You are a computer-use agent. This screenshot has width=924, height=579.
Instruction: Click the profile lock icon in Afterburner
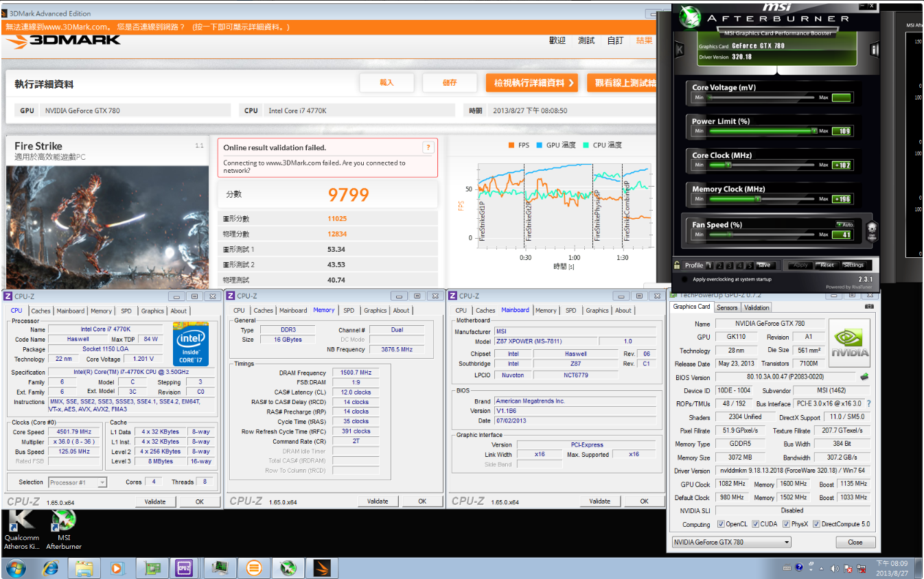pos(677,265)
